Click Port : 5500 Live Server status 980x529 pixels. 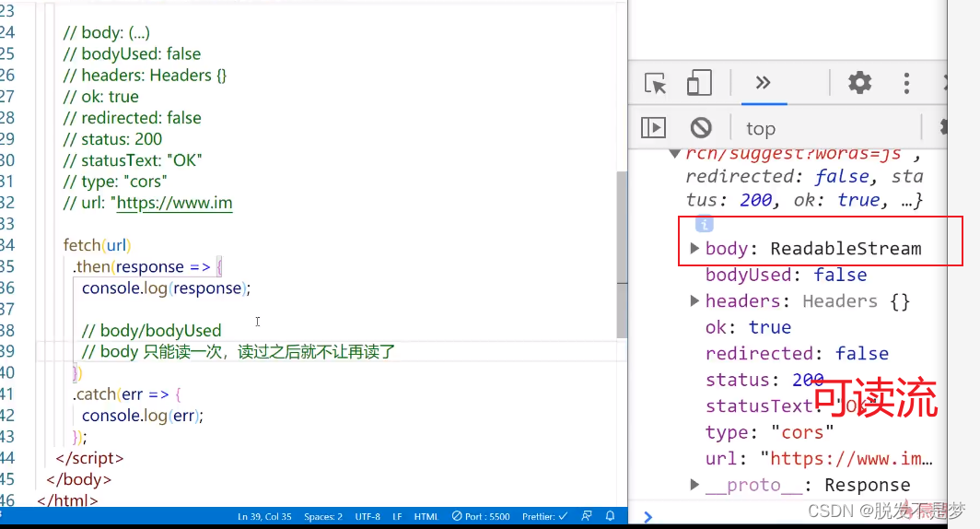pos(481,516)
